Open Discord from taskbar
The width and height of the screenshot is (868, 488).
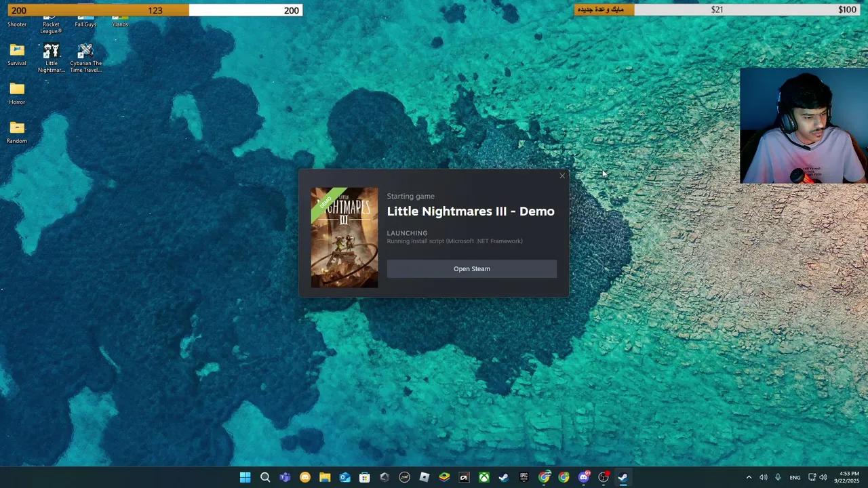[584, 477]
